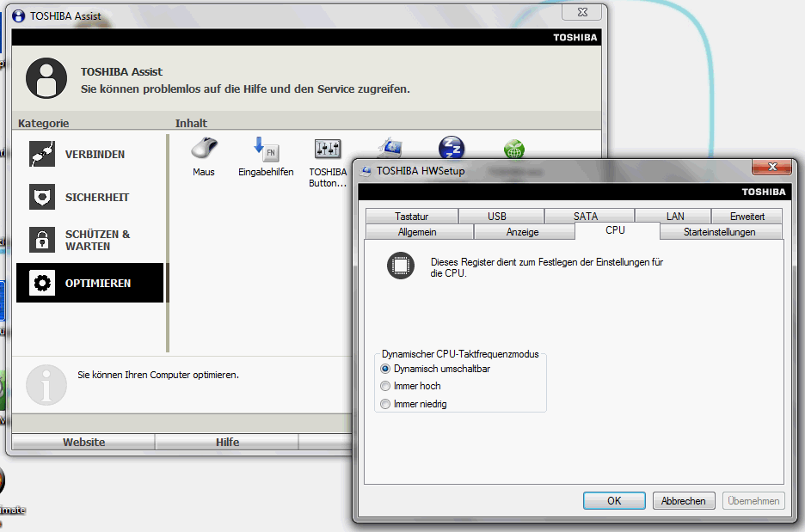Click the VERBINDEN plug icon
Image resolution: width=805 pixels, height=532 pixels.
[42, 154]
